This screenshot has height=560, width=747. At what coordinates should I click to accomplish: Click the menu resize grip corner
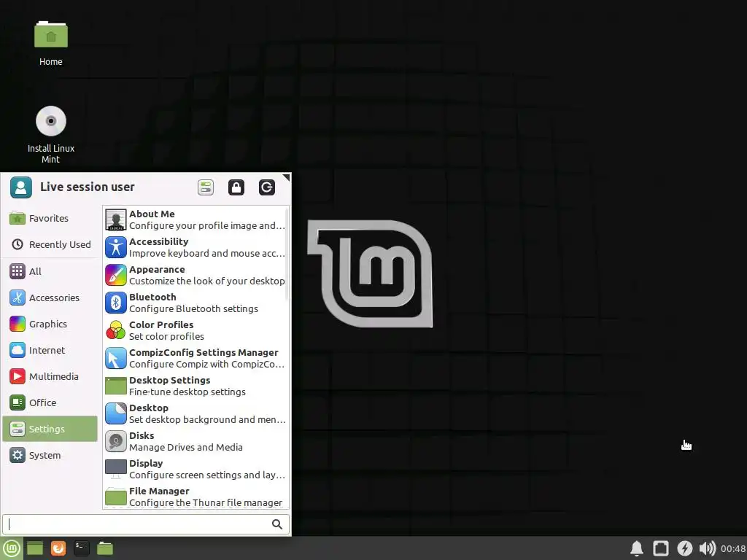coord(286,178)
